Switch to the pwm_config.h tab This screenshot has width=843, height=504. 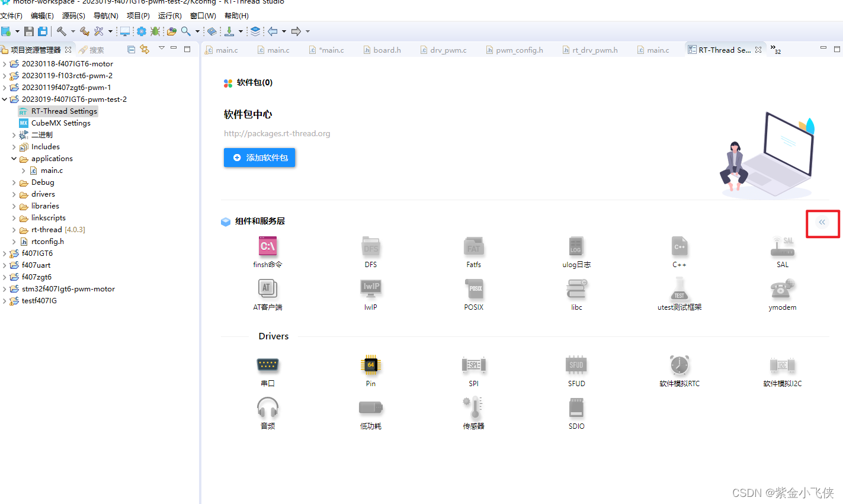(514, 50)
